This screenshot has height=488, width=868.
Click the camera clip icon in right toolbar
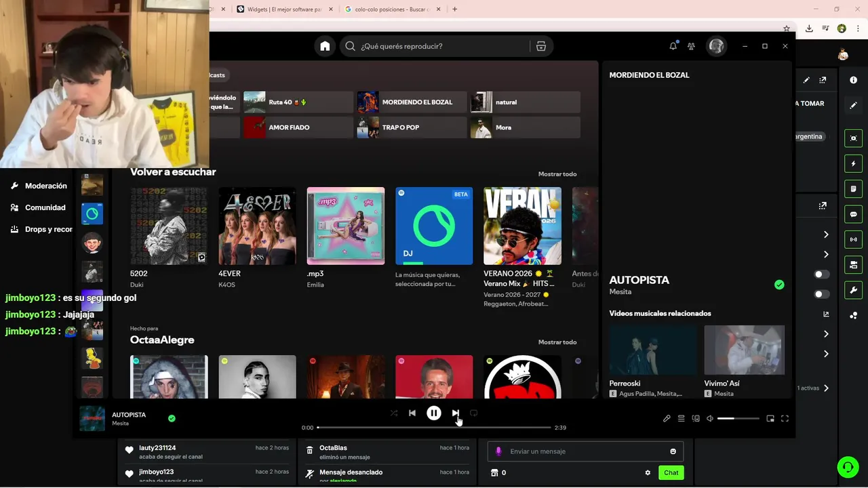[x=854, y=264]
